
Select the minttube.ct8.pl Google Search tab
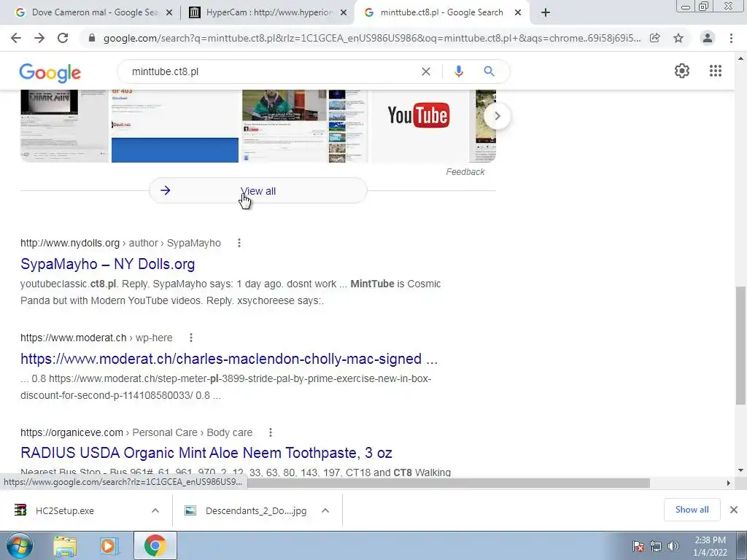(441, 12)
